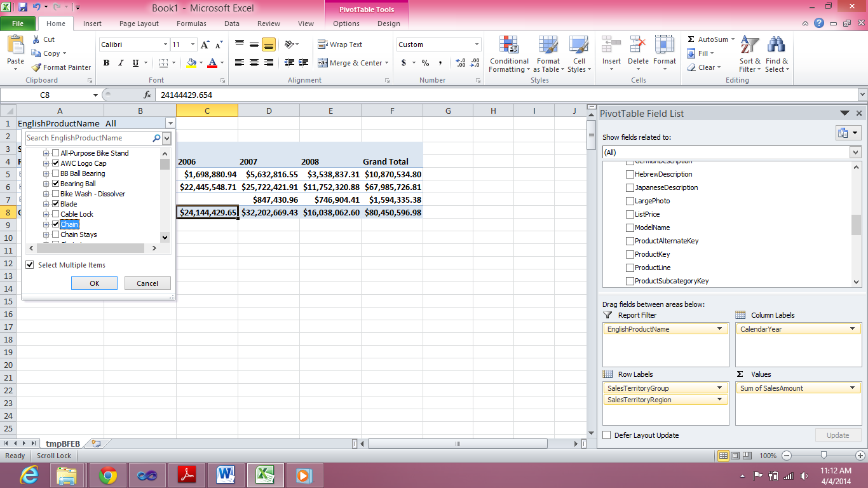Switch to the Data ribbon tab

coord(232,24)
